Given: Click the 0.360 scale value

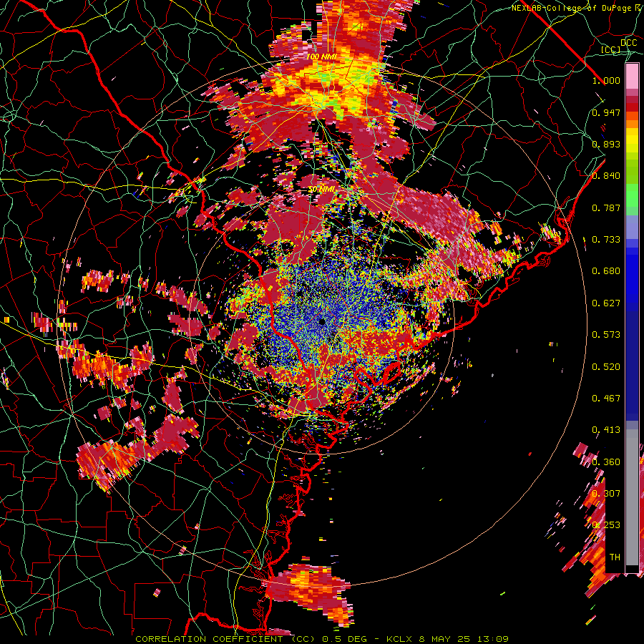Looking at the screenshot, I should tap(606, 462).
